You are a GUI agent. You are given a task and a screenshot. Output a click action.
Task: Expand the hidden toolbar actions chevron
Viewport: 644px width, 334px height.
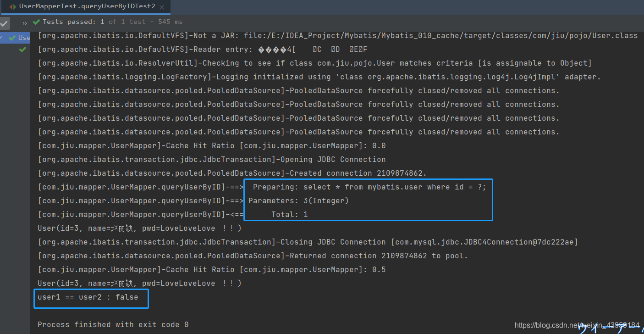point(24,22)
